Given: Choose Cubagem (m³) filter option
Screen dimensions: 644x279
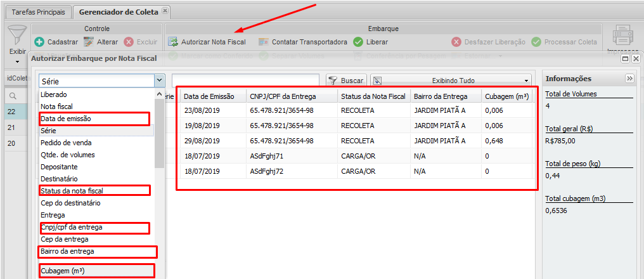Looking at the screenshot, I should click(96, 271).
